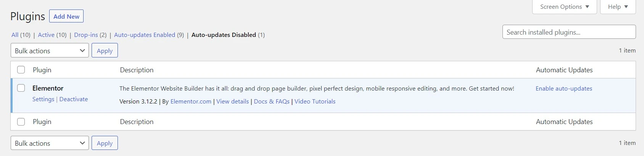Open Elementor View details link
This screenshot has width=644, height=156.
pyautogui.click(x=232, y=102)
